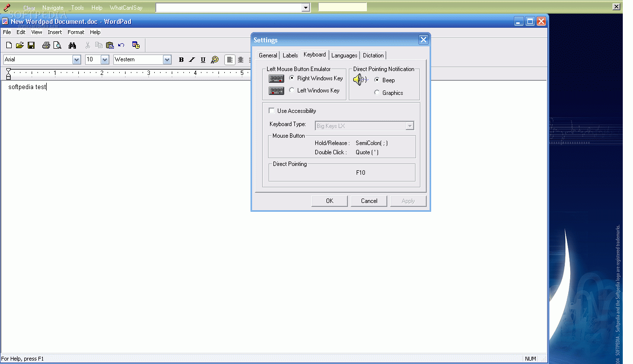Click keyboard icon beside Right Windows Key

coord(276,78)
